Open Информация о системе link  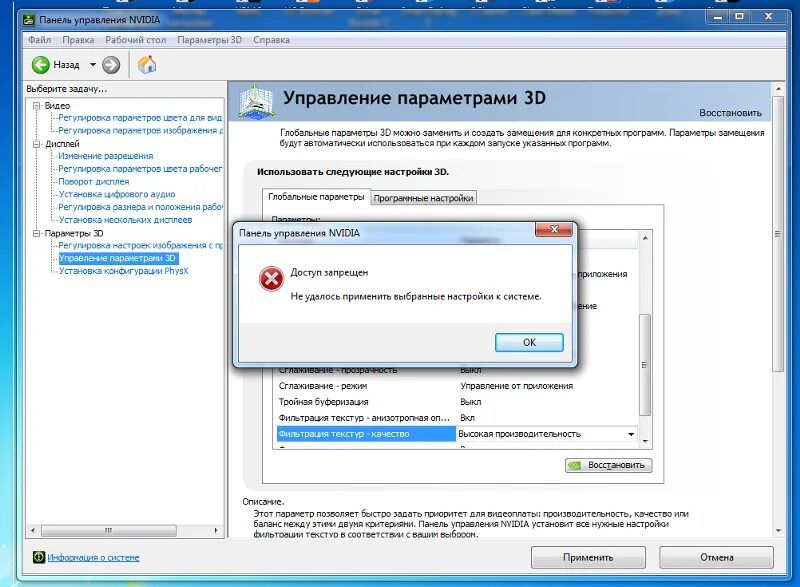click(x=93, y=557)
